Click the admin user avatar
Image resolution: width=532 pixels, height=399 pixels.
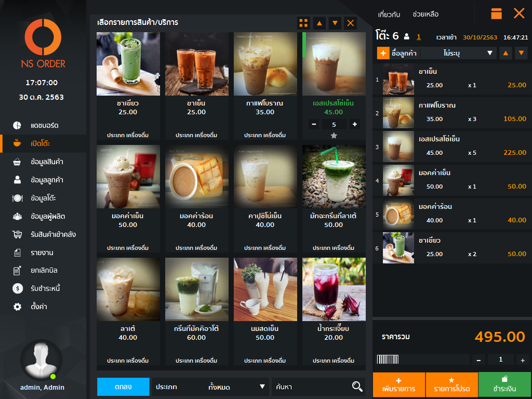(42, 360)
